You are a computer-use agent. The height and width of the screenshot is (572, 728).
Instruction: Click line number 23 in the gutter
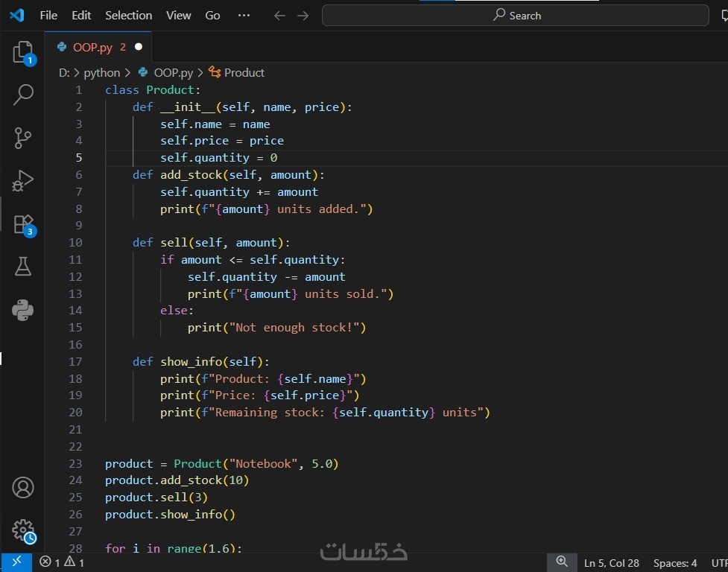(76, 463)
